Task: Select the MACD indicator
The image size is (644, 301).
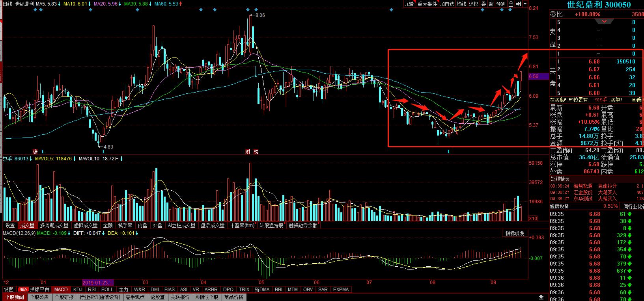Action: pos(61,290)
